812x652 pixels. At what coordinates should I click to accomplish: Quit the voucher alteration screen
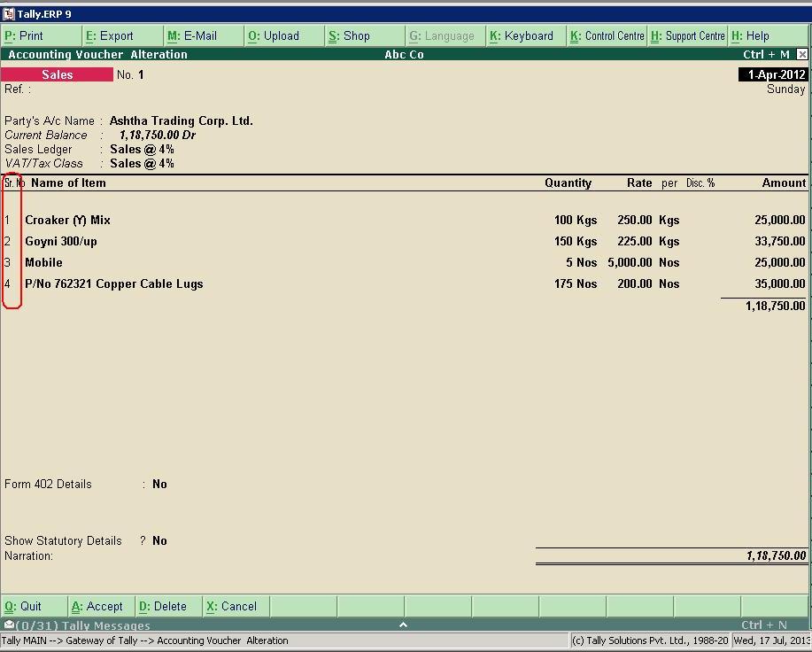click(29, 606)
